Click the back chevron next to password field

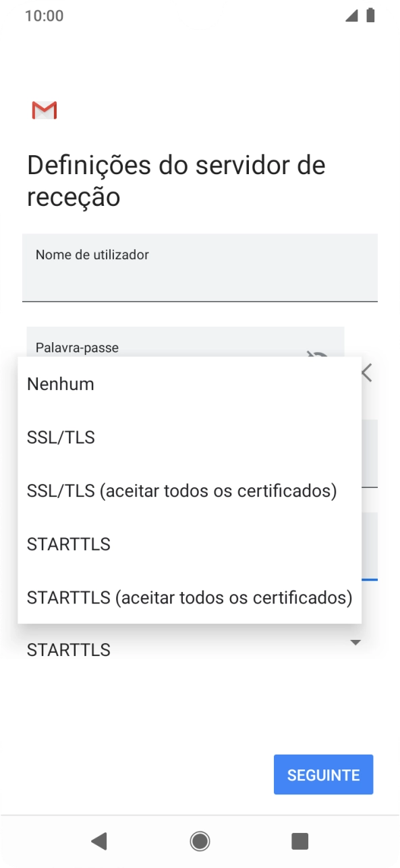[x=365, y=372]
